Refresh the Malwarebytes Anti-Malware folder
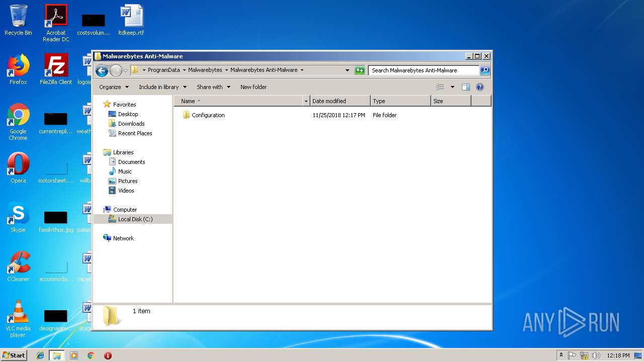The image size is (644, 362). (360, 70)
